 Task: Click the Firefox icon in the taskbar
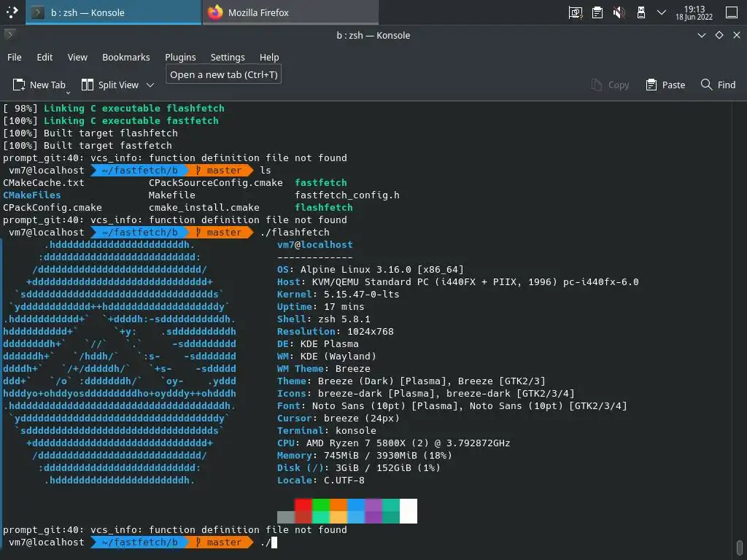tap(215, 12)
